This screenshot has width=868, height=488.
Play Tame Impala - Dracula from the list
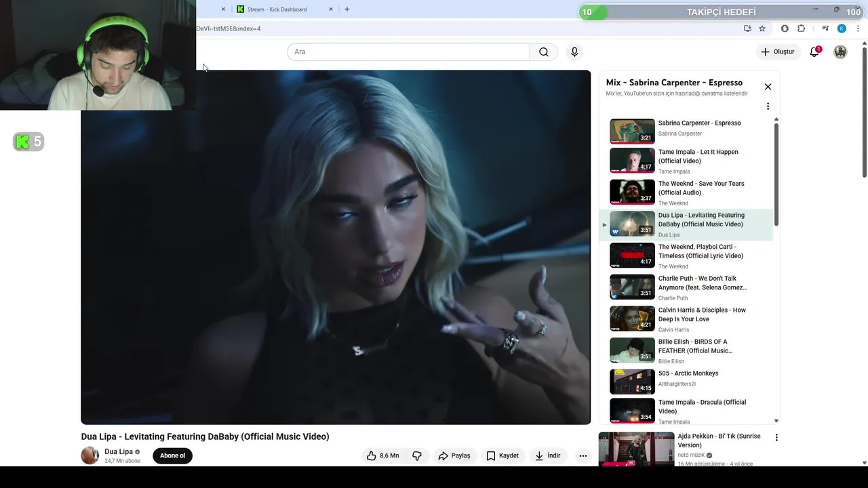pos(686,411)
